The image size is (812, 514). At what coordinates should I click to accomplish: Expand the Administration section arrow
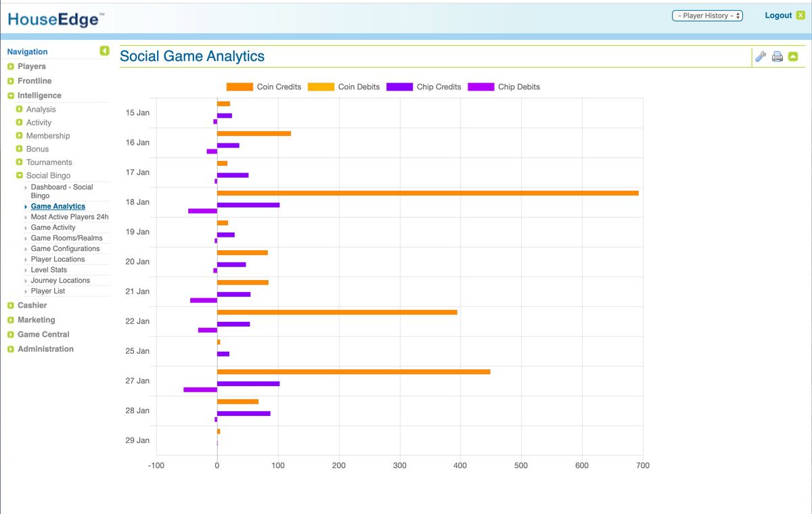coord(11,349)
